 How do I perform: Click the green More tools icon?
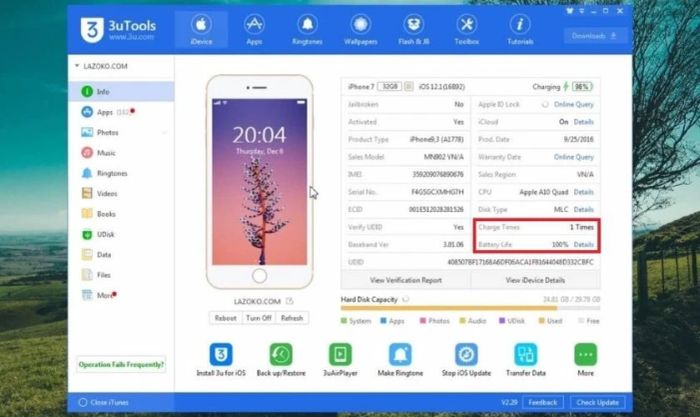pos(585,354)
